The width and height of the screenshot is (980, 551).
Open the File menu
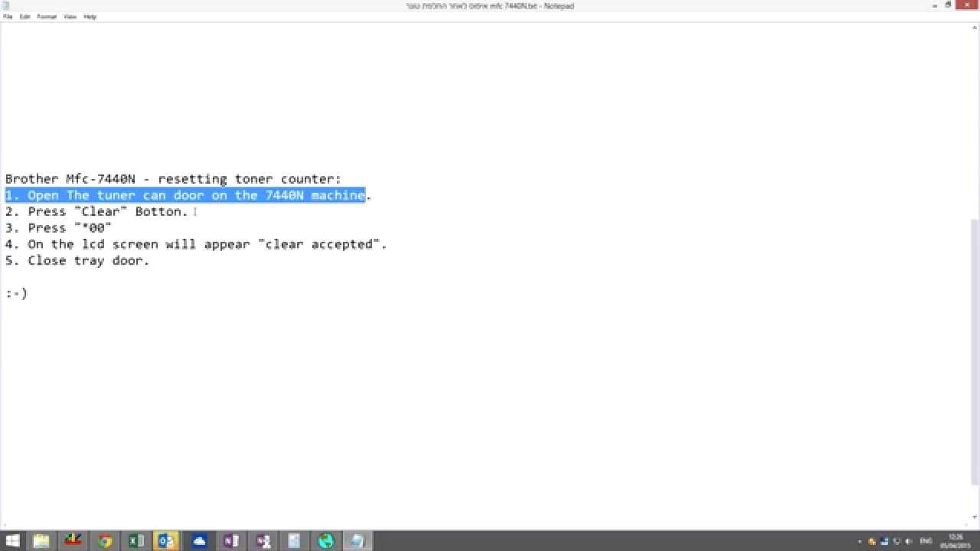[x=8, y=17]
